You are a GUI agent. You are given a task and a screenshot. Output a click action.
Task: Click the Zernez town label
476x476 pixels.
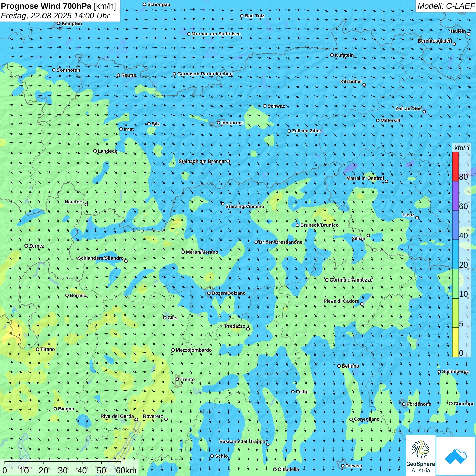point(37,246)
